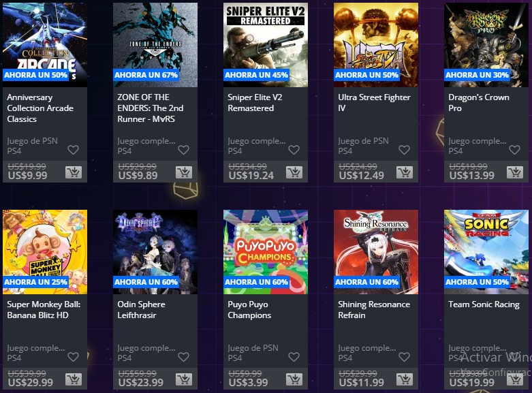Toggle wishlist heart for Dragon's Crown Pro
The width and height of the screenshot is (532, 393).
click(515, 150)
